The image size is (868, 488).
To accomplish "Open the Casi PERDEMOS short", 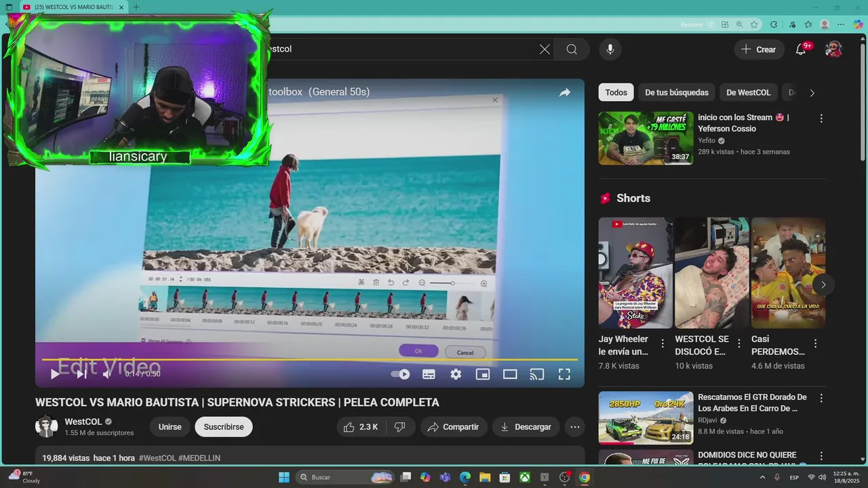I will tap(788, 273).
